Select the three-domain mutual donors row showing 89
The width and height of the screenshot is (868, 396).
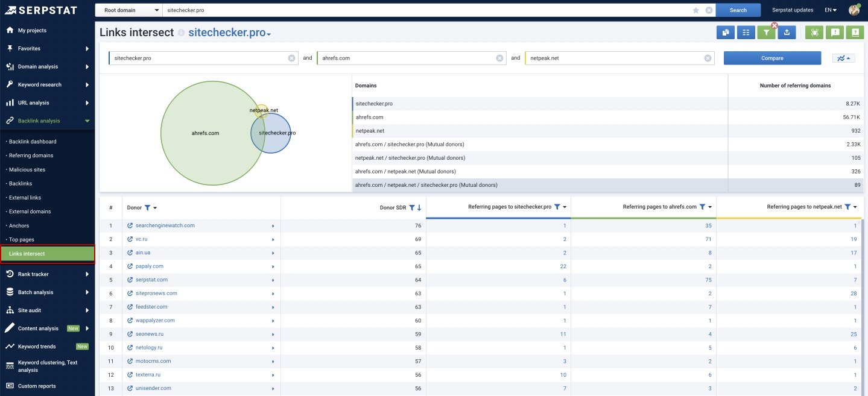tap(607, 185)
